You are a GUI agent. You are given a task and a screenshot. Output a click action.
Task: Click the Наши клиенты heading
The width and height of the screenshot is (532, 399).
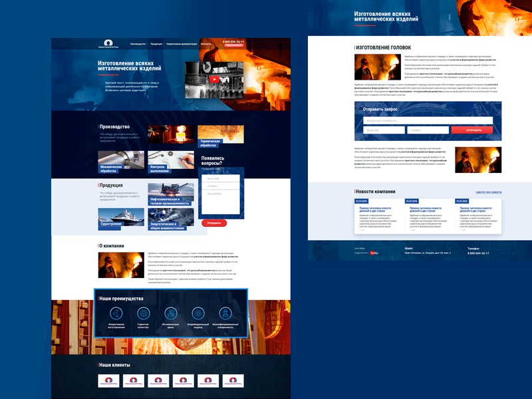[114, 365]
